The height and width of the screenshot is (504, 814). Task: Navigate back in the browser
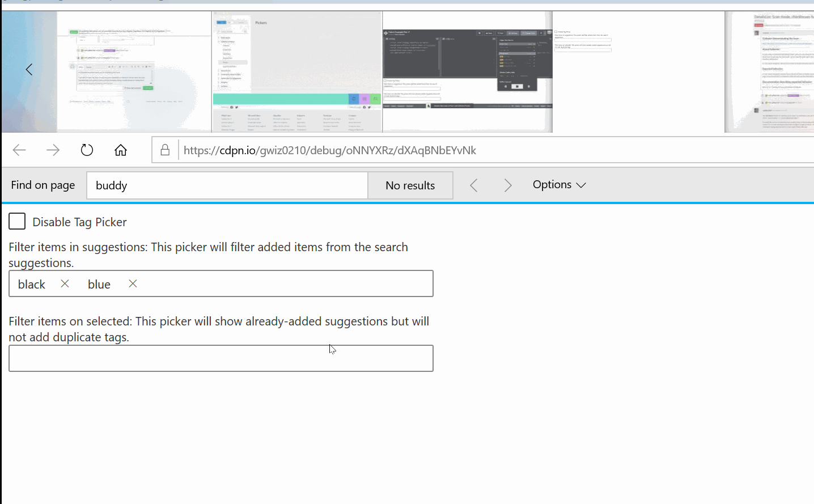(19, 150)
